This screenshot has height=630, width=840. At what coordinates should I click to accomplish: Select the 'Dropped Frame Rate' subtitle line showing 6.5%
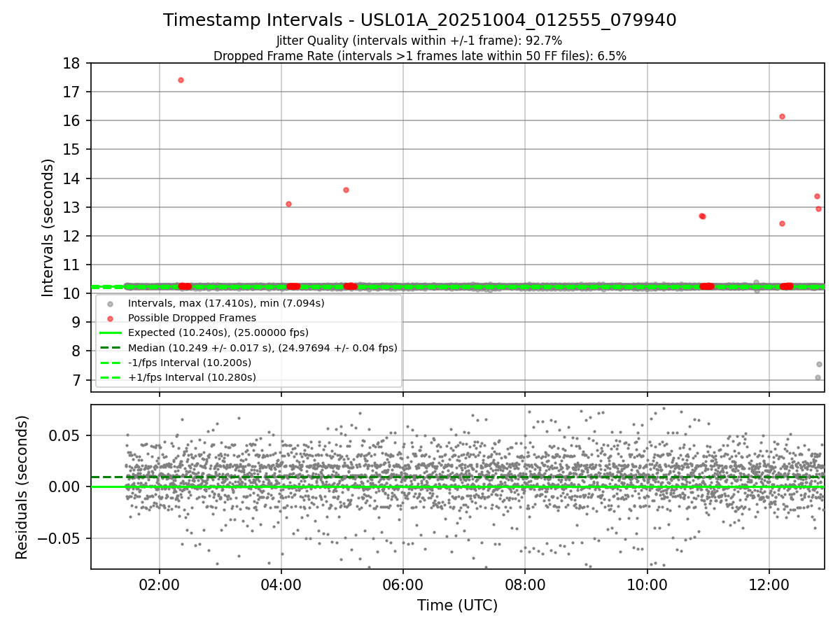point(420,56)
